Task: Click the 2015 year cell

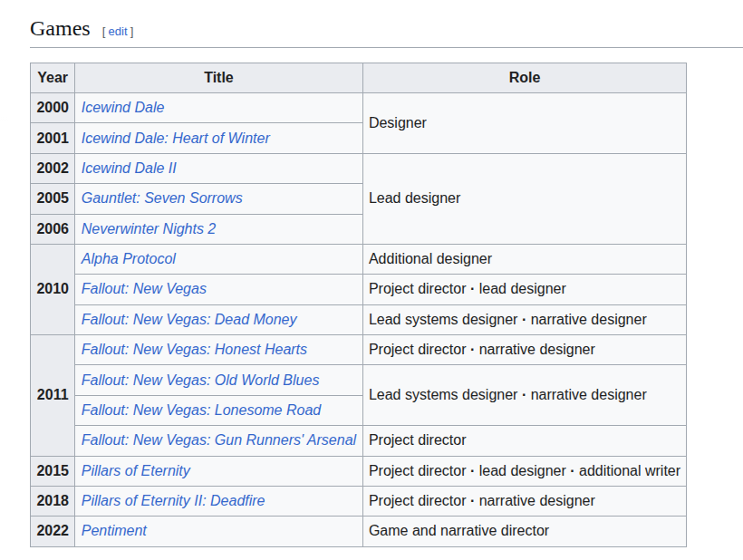Action: (53, 470)
